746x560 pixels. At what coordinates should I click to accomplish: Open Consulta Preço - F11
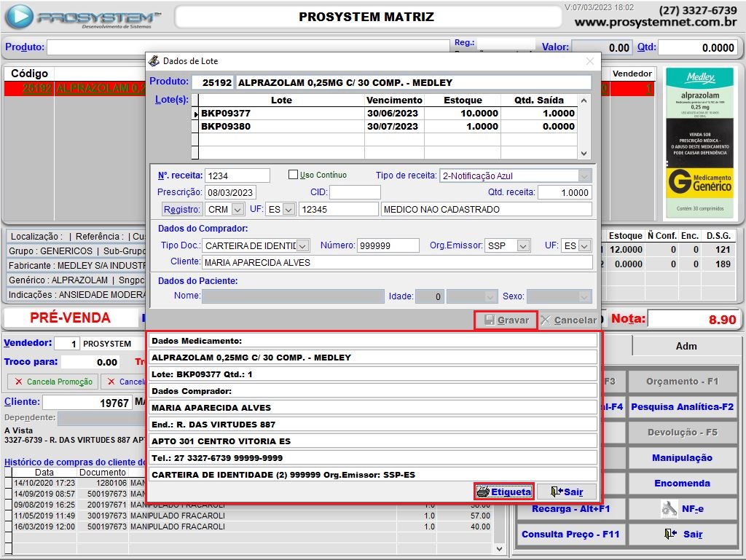(571, 535)
